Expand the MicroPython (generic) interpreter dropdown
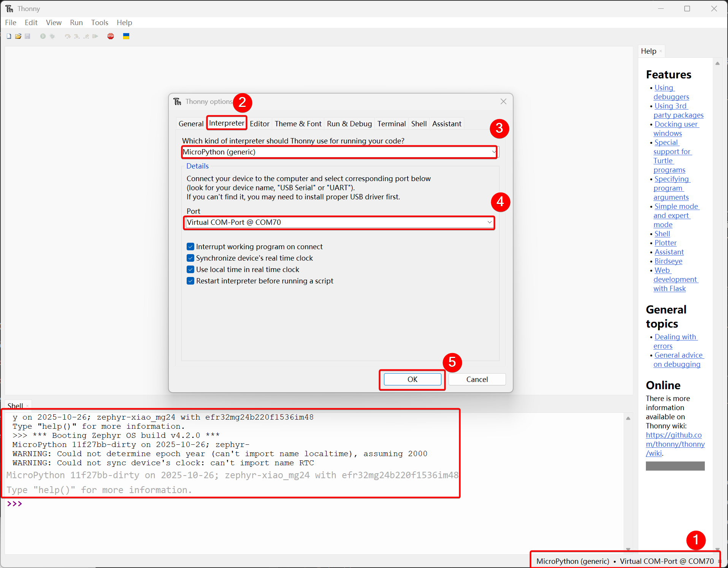This screenshot has height=568, width=728. pos(493,152)
